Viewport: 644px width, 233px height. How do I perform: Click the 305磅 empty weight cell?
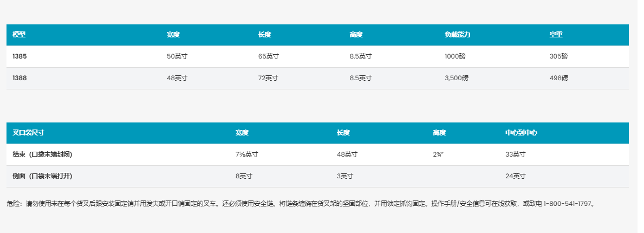click(x=558, y=56)
